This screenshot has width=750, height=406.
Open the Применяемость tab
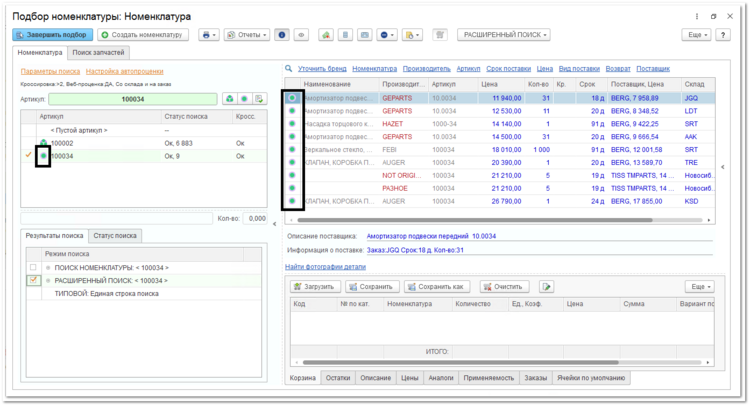(x=489, y=378)
